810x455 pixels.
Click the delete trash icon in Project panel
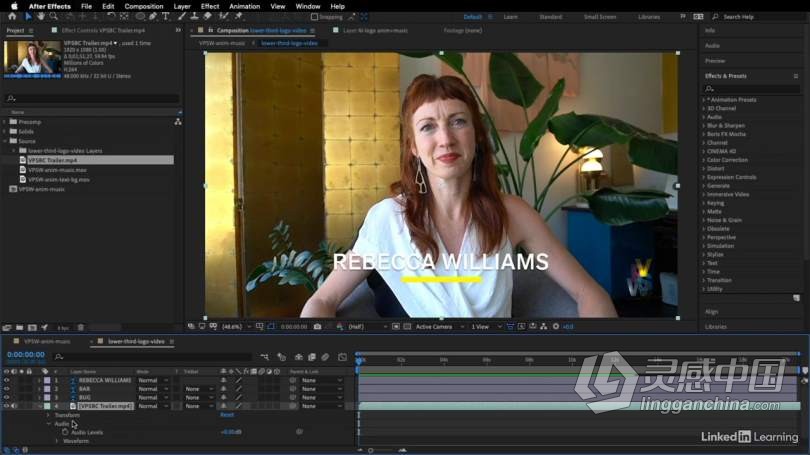coord(81,327)
